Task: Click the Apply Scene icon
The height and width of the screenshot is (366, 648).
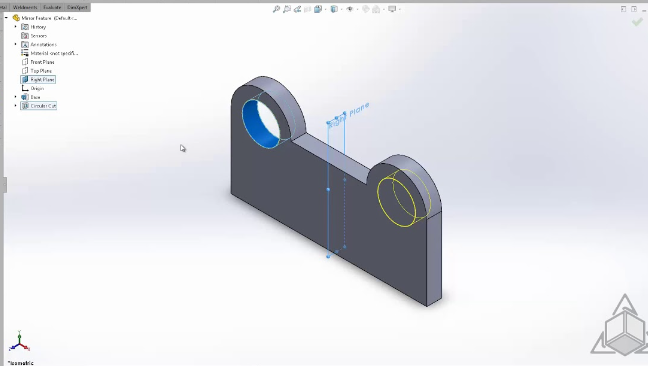Action: (x=376, y=9)
